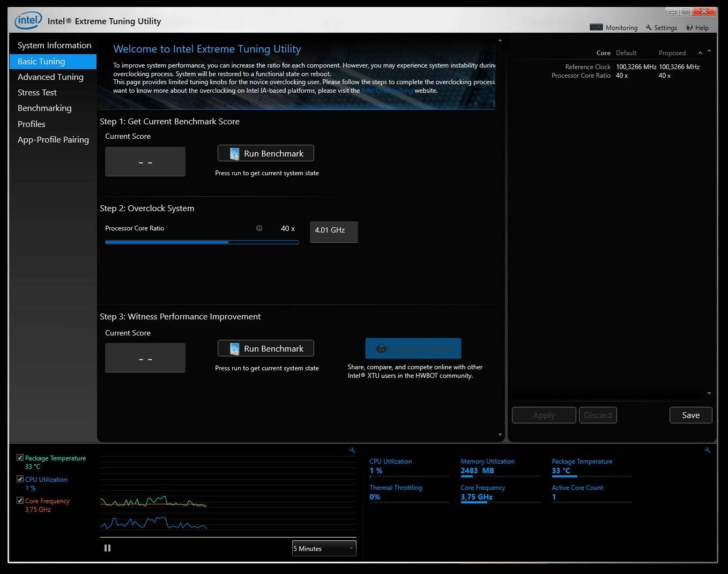Image resolution: width=728 pixels, height=574 pixels.
Task: Click the Save button
Action: [x=690, y=415]
